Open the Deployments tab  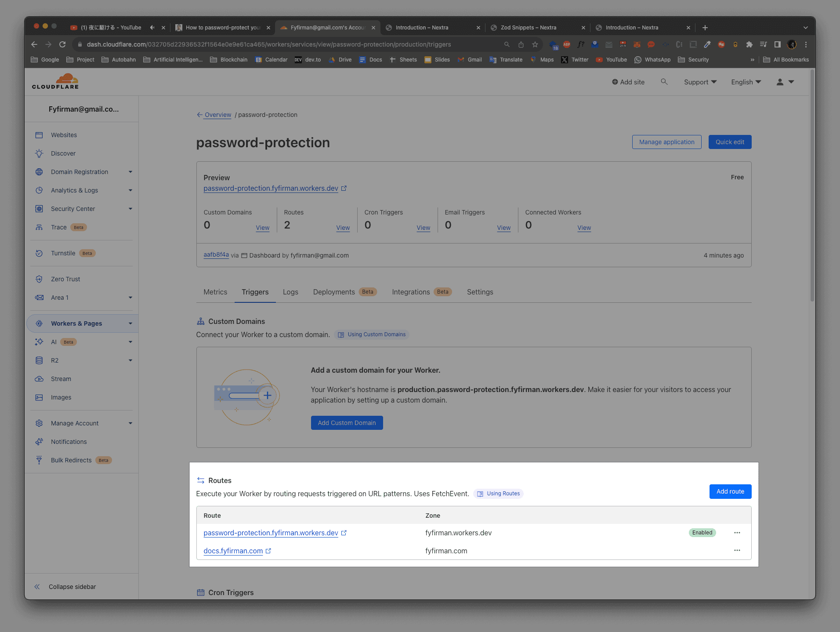tap(345, 292)
